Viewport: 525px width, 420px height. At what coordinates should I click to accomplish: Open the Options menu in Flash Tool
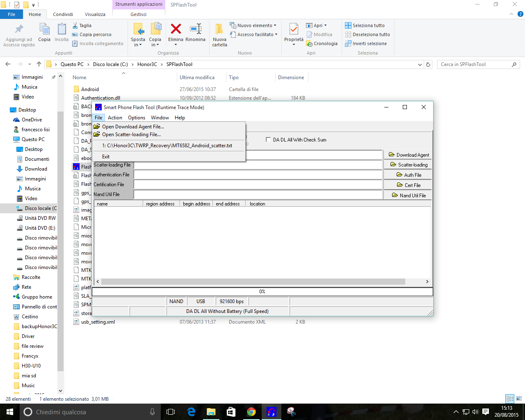137,118
